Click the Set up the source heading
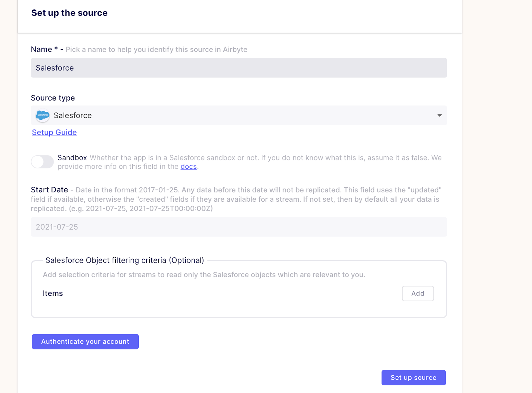Viewport: 532px width, 393px height. click(x=69, y=13)
